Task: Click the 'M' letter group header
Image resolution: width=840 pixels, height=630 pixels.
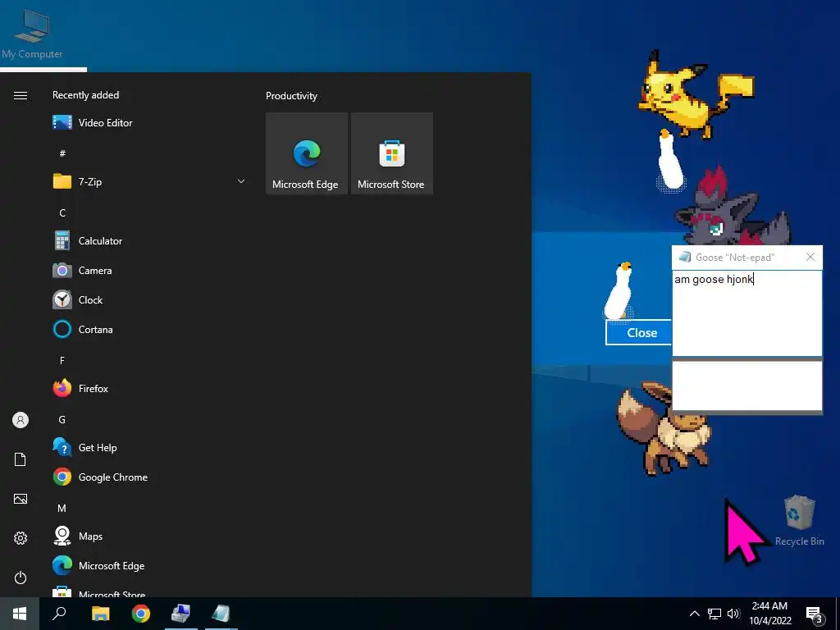Action: click(62, 508)
